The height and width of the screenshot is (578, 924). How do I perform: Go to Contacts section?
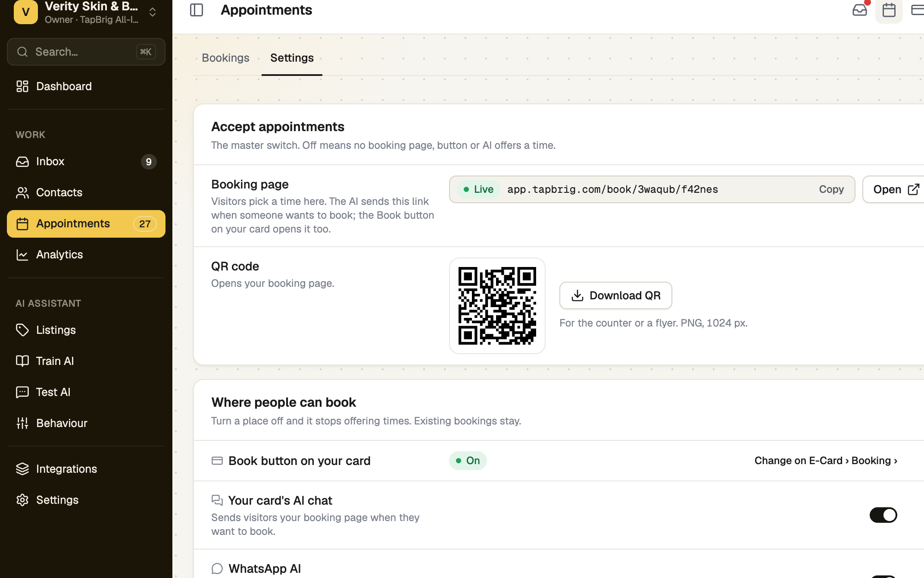86,193
